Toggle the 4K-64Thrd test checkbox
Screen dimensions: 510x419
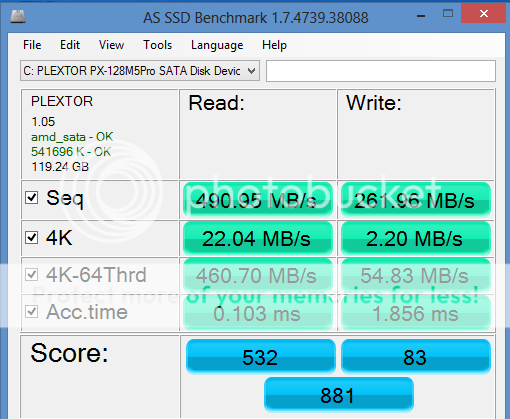point(32,275)
